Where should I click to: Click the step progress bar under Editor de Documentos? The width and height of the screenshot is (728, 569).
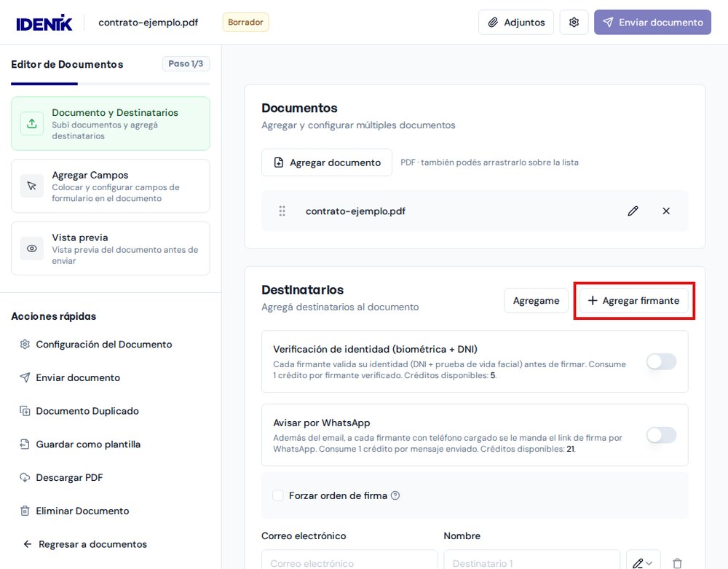(x=111, y=84)
